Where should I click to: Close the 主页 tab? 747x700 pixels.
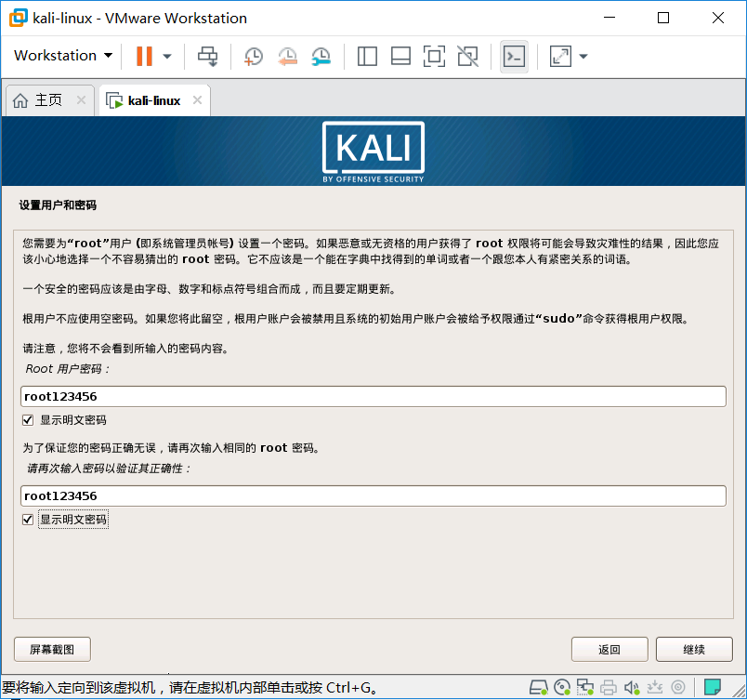tap(82, 100)
